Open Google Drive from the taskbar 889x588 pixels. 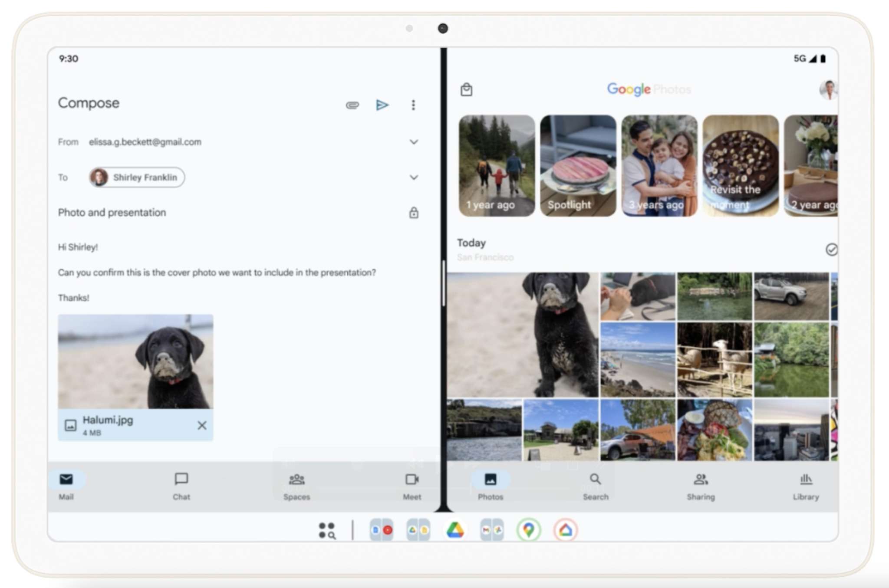tap(455, 530)
